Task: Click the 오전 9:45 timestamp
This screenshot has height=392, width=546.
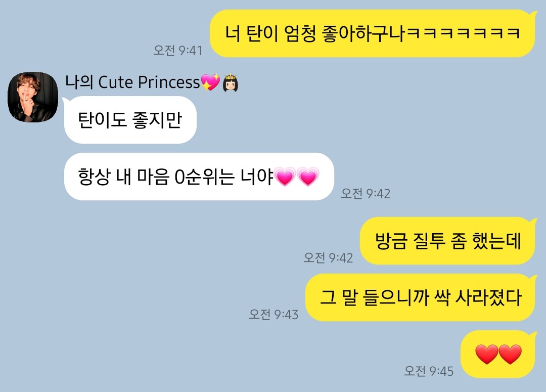Action: tap(429, 371)
